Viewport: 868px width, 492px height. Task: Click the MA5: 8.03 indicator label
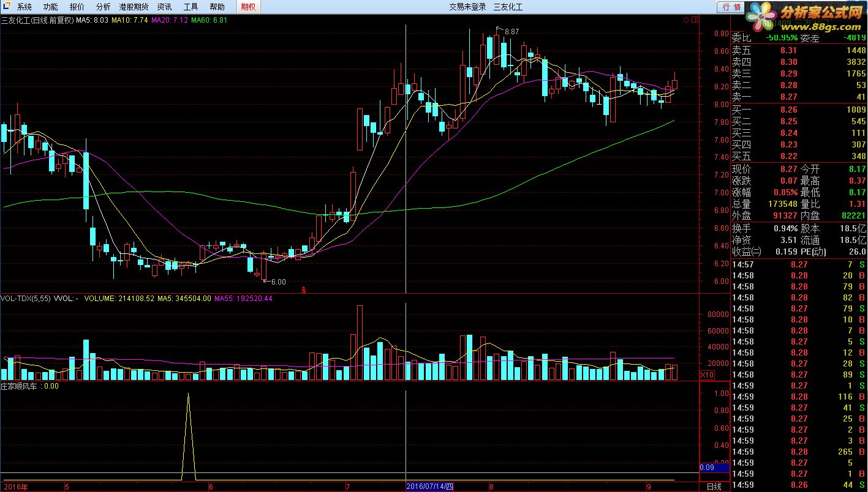point(92,20)
